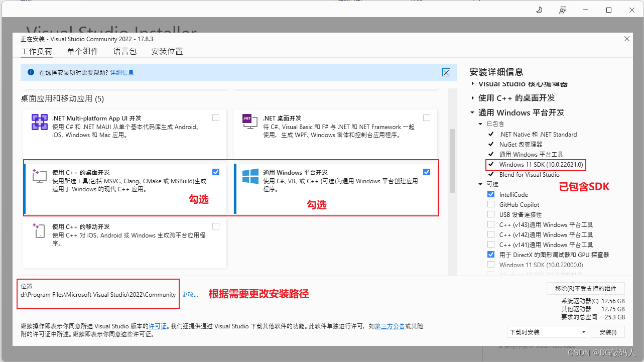The width and height of the screenshot is (644, 362).
Task: Check C++ (v143) 通用 Windows 平台工具
Action: [491, 224]
